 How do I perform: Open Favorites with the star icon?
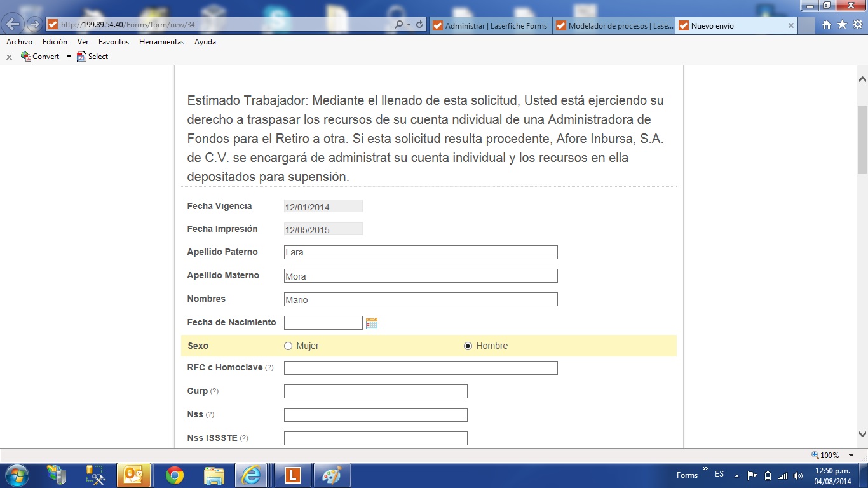[x=842, y=25]
